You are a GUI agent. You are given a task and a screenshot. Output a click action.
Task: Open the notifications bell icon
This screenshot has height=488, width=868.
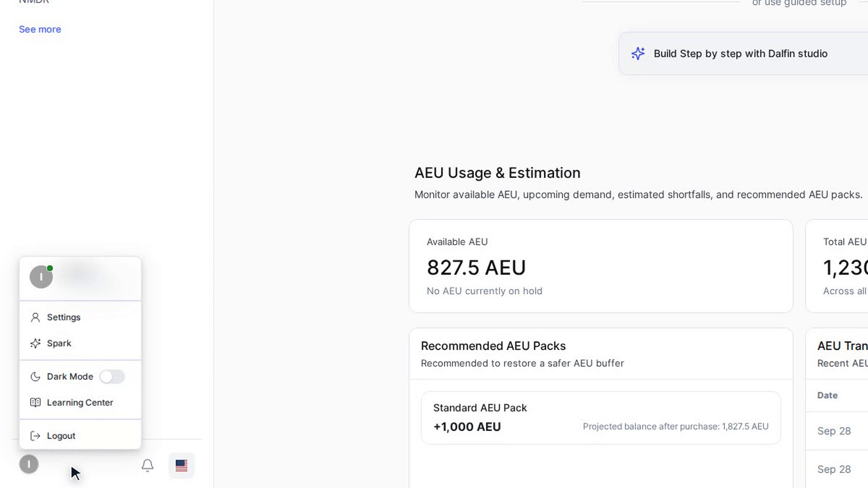147,465
